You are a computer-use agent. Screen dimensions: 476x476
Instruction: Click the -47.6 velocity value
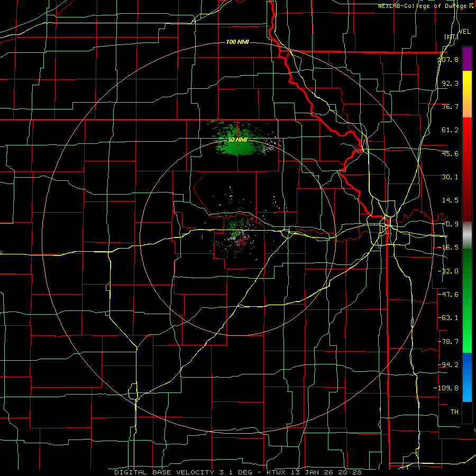(448, 295)
